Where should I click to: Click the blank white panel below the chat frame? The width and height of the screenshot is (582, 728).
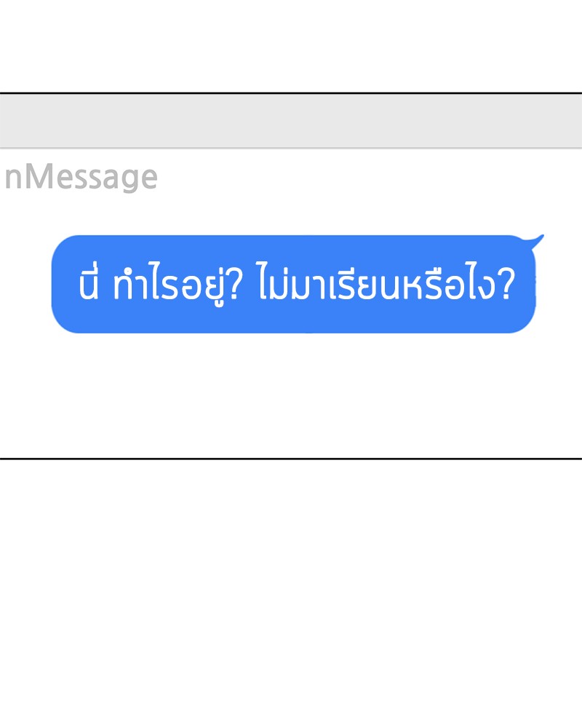[x=291, y=594]
